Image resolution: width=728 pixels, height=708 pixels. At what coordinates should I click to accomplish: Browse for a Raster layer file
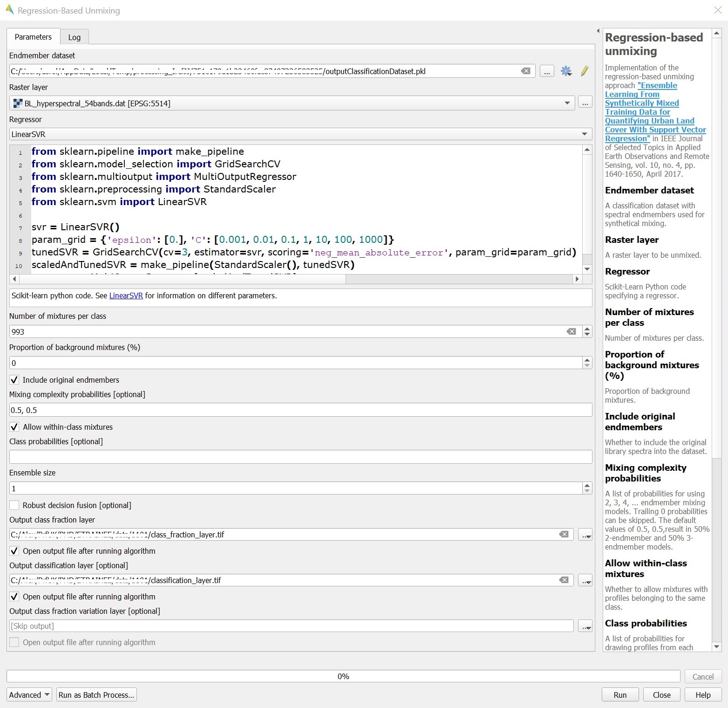[x=585, y=103]
